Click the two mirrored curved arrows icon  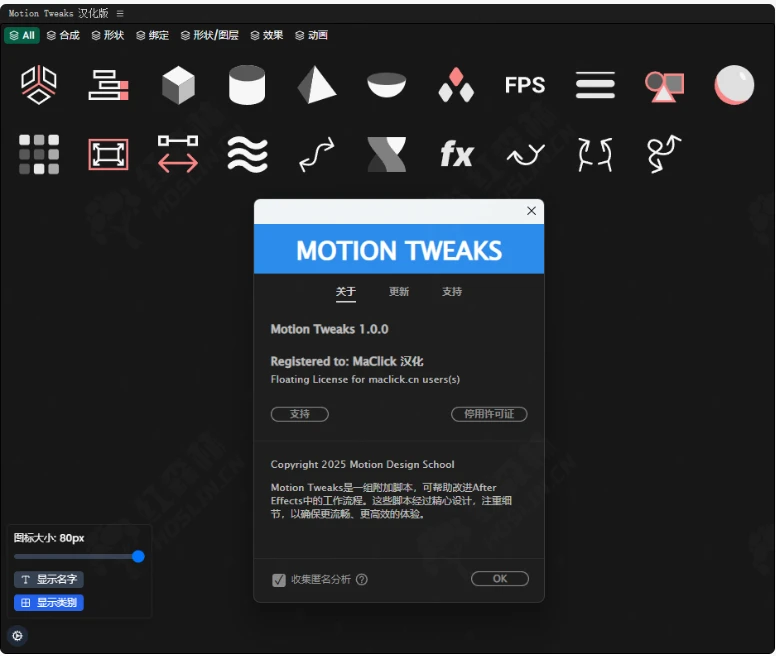coord(595,155)
